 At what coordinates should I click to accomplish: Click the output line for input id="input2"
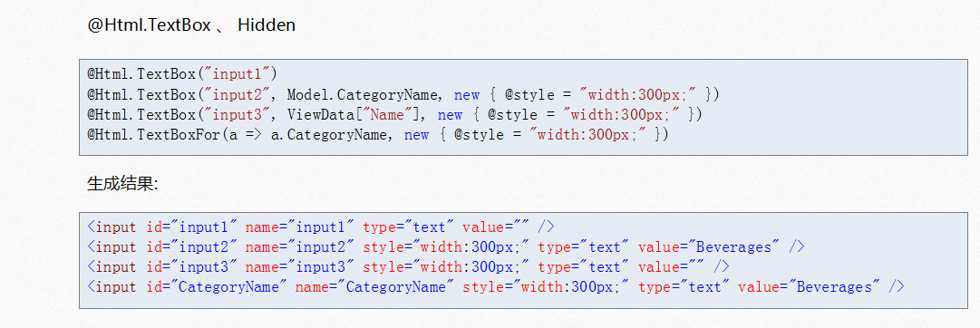(x=446, y=246)
